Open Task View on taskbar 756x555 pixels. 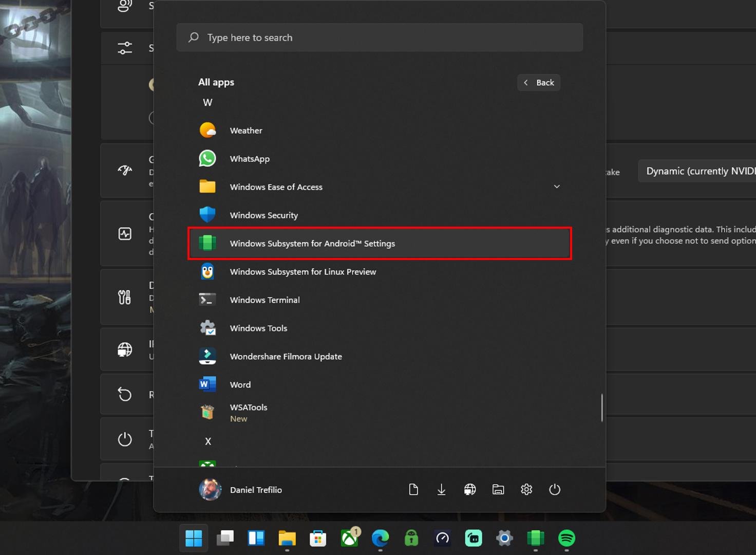coord(225,538)
